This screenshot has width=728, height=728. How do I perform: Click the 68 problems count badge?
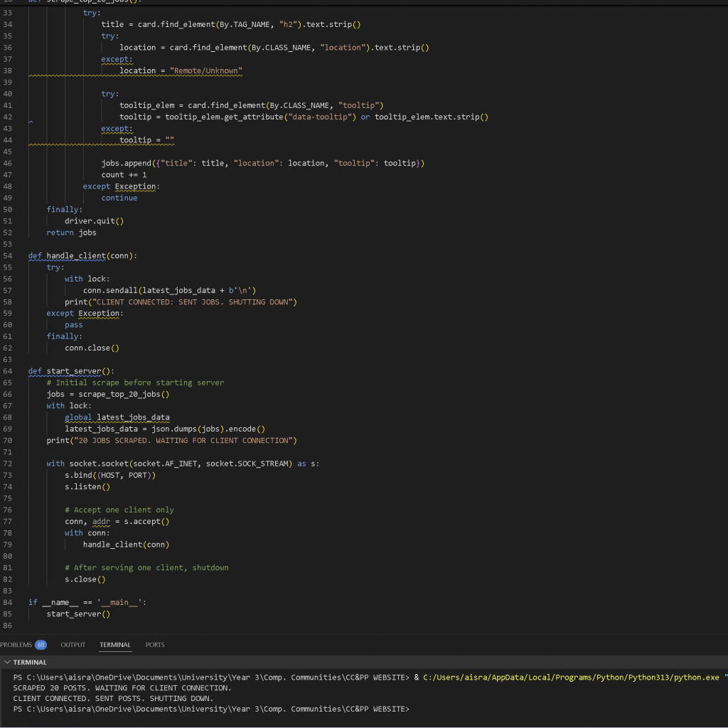[x=41, y=644]
